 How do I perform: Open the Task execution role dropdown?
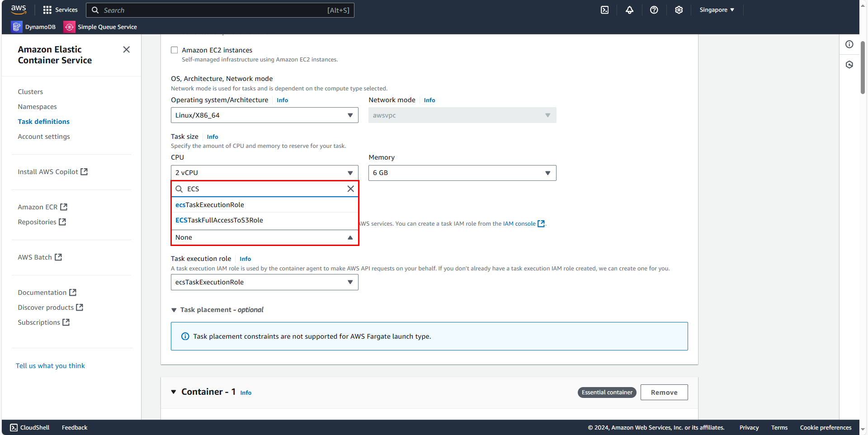(264, 282)
